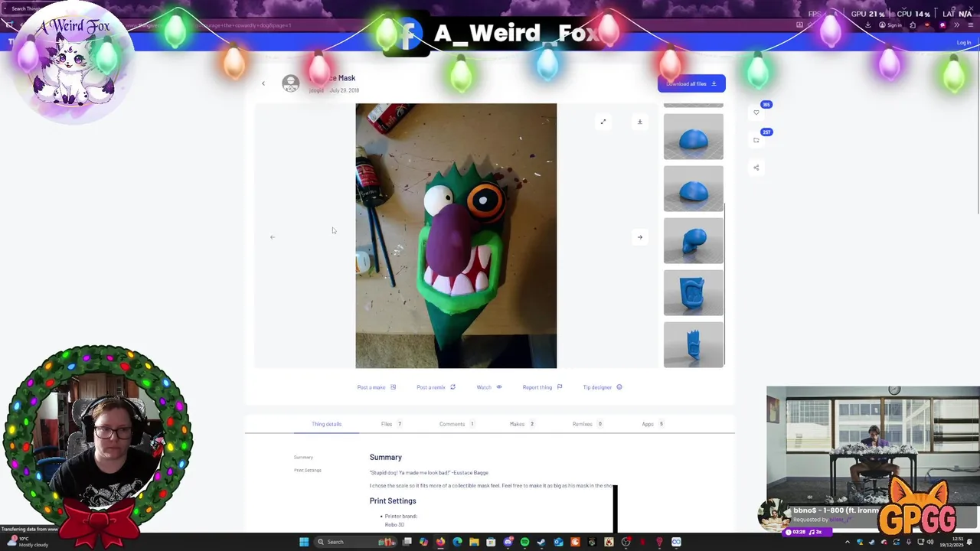
Task: Jump to the Summary section in side navigation
Action: tap(303, 458)
